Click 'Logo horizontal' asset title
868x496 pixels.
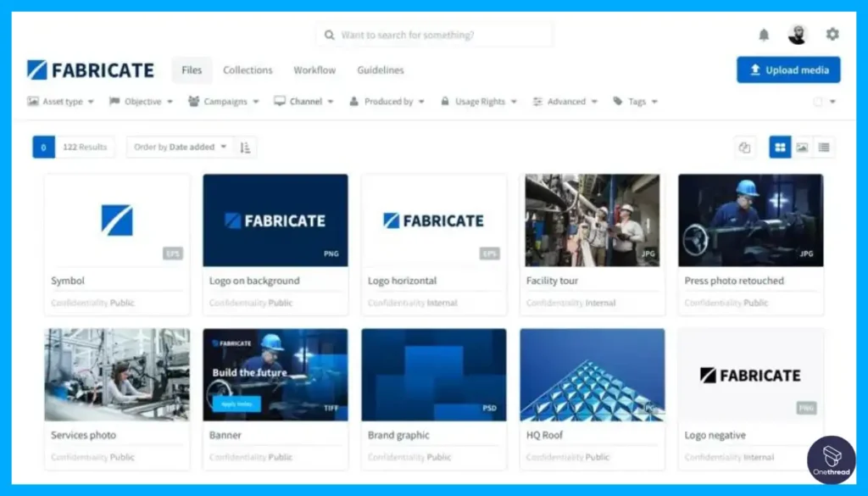tap(402, 281)
